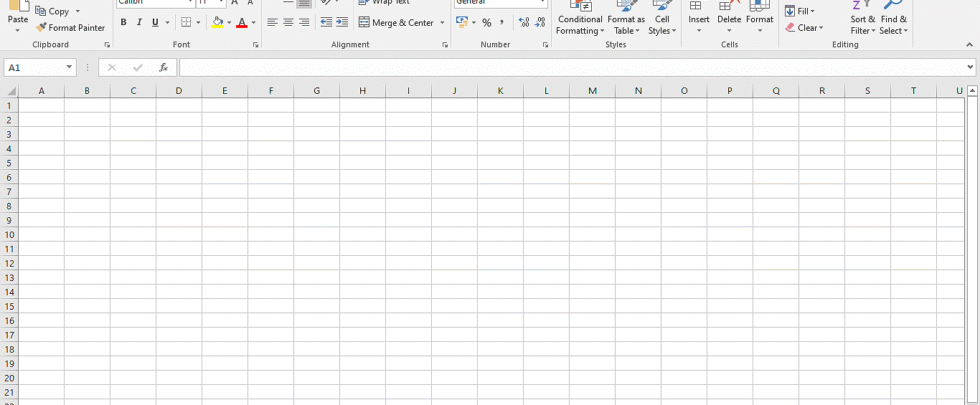The height and width of the screenshot is (405, 980).
Task: Toggle Underline formatting
Action: point(154,22)
